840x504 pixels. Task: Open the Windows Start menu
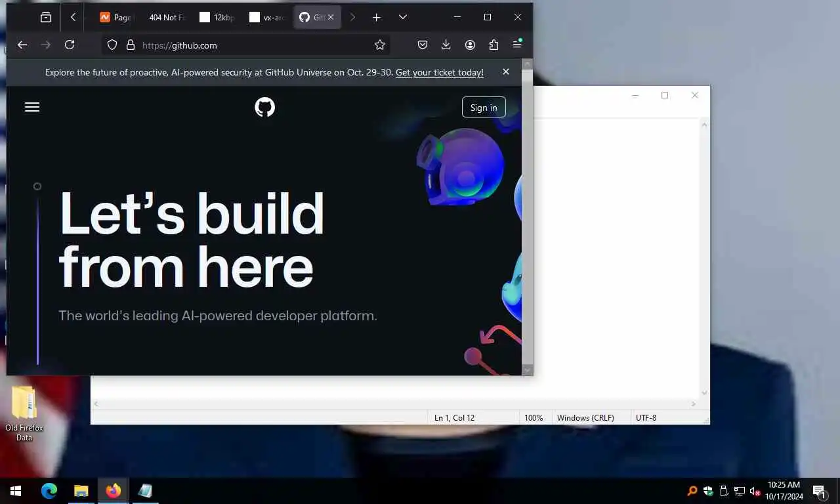(16, 491)
